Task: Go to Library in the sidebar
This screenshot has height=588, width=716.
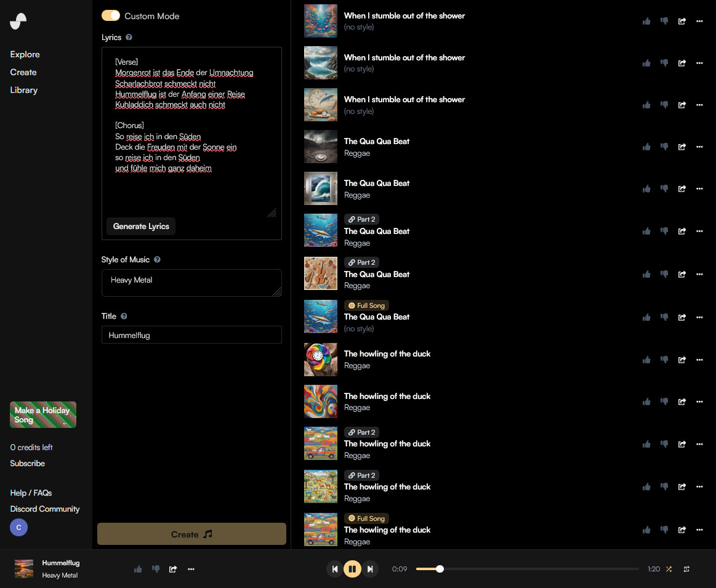Action: click(24, 90)
